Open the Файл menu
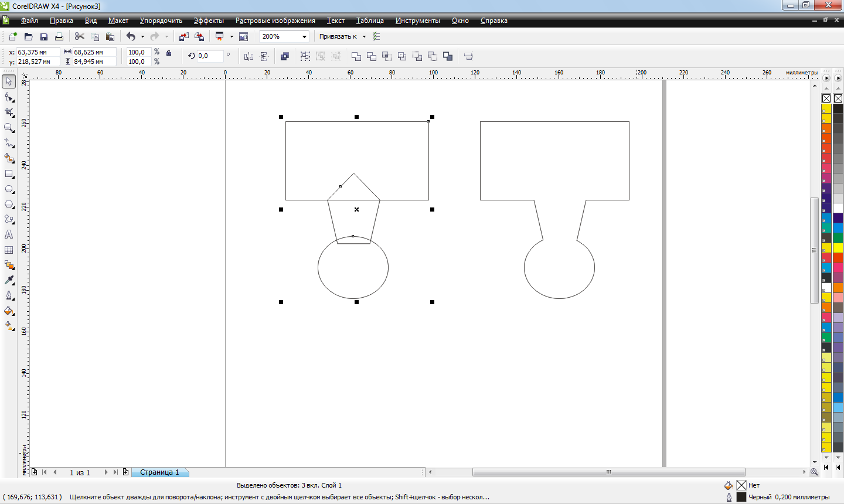Image resolution: width=844 pixels, height=504 pixels. 29,21
